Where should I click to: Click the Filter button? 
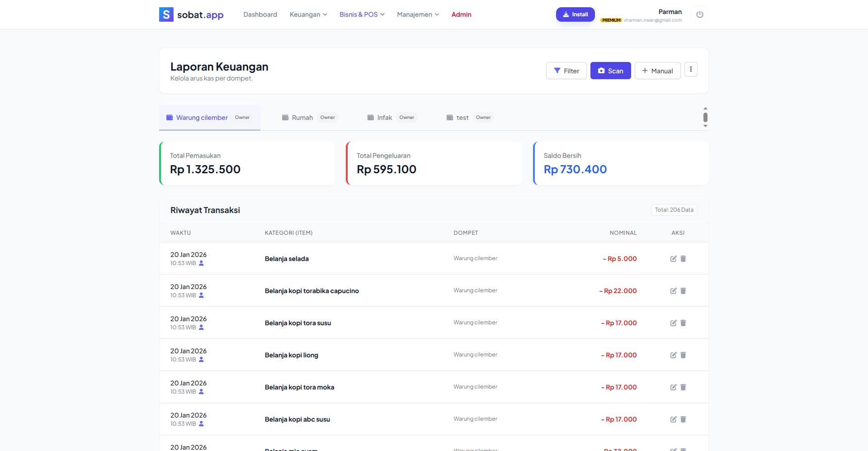pos(566,71)
